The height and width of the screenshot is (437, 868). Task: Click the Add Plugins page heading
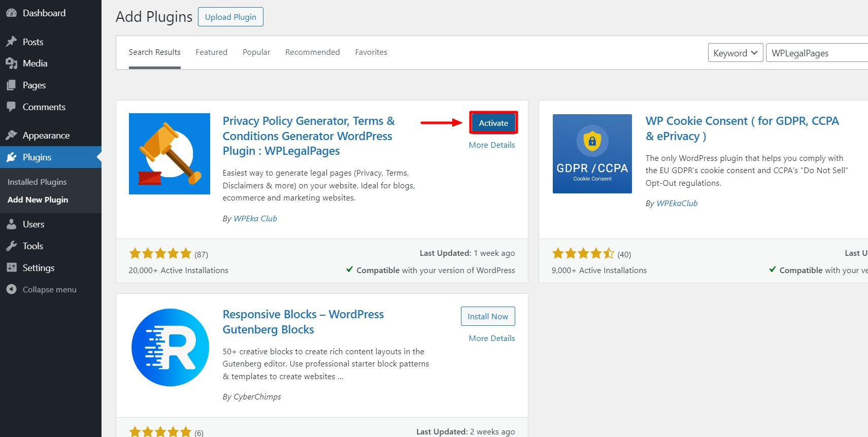pos(154,17)
